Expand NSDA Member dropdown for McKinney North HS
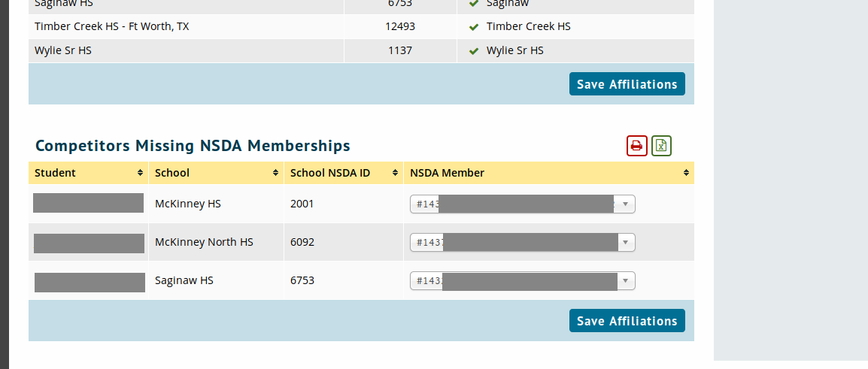Screen dimensions: 868x369 click(x=627, y=242)
